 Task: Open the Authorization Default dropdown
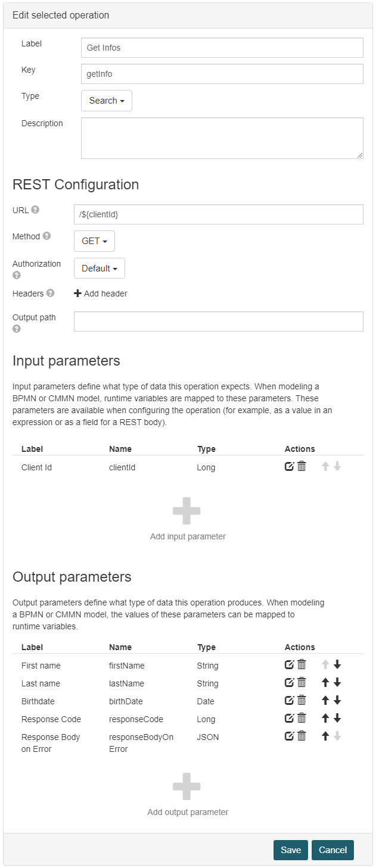click(x=100, y=268)
